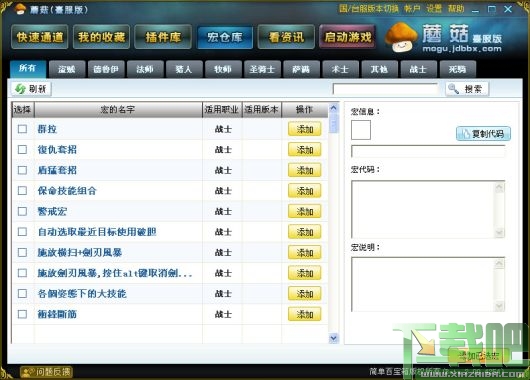Open the 保命技能组合 macro link
Image resolution: width=530 pixels, height=380 pixels.
tap(67, 191)
